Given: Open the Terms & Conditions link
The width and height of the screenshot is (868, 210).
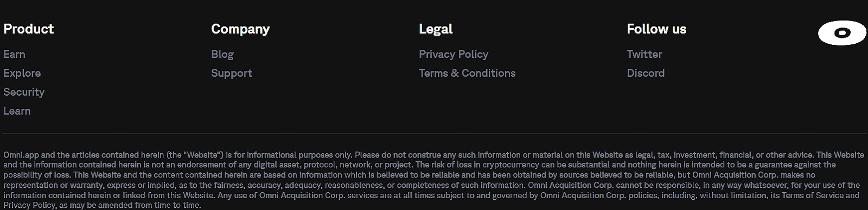Looking at the screenshot, I should pyautogui.click(x=467, y=73).
